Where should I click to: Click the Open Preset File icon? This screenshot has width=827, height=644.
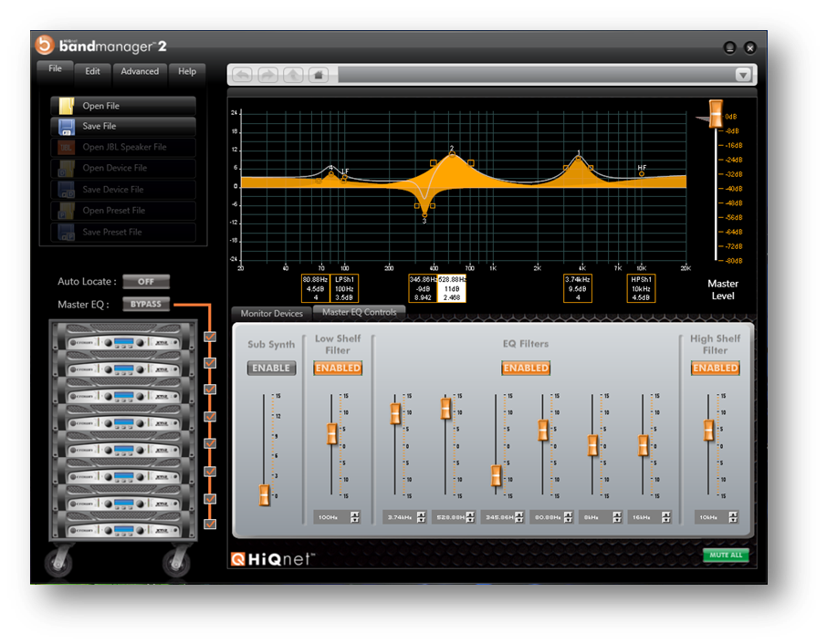[x=66, y=210]
